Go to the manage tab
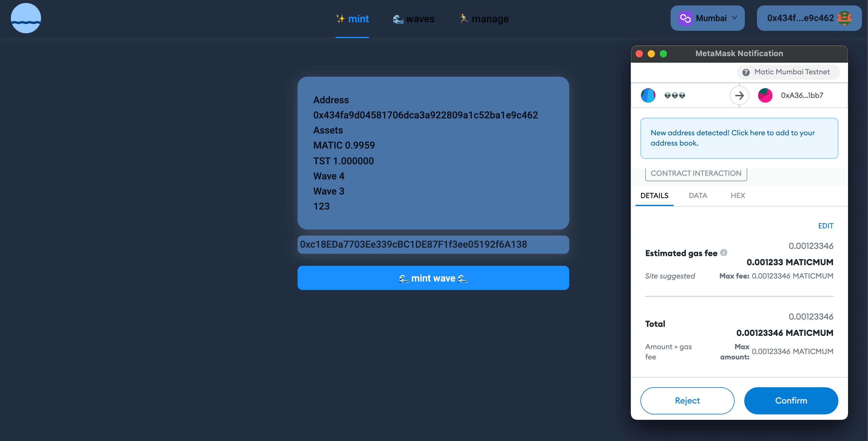This screenshot has width=868, height=441. (484, 19)
